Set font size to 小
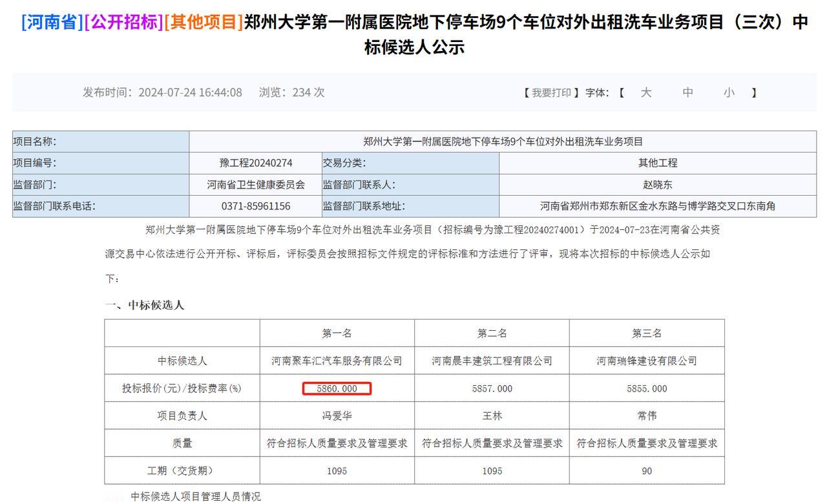The image size is (827, 504). coord(729,92)
